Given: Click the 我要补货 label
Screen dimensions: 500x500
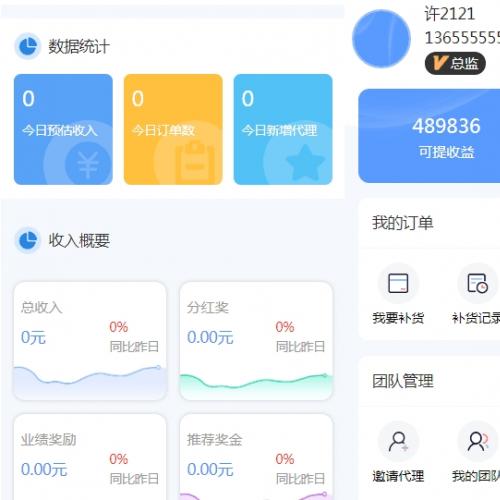Looking at the screenshot, I should tap(398, 318).
